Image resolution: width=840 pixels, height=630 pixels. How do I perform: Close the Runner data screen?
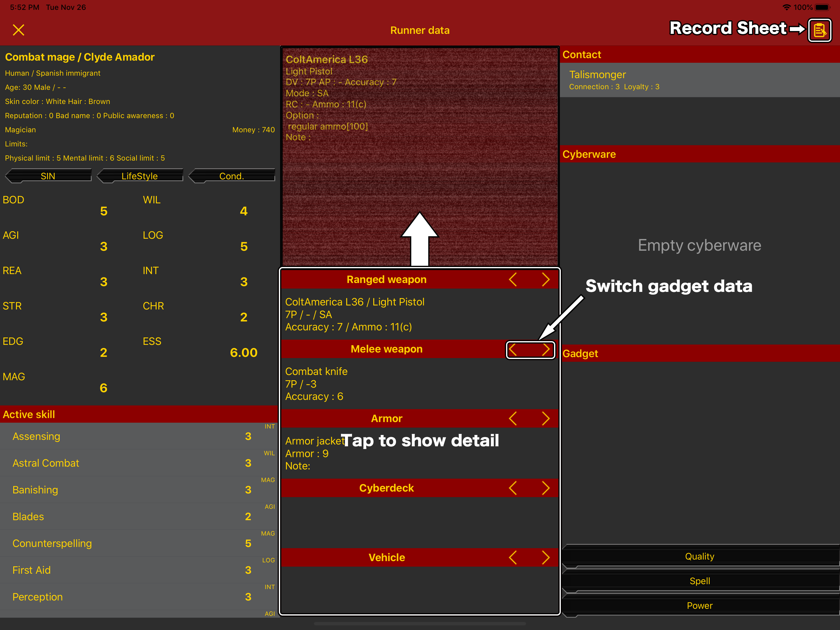tap(18, 30)
